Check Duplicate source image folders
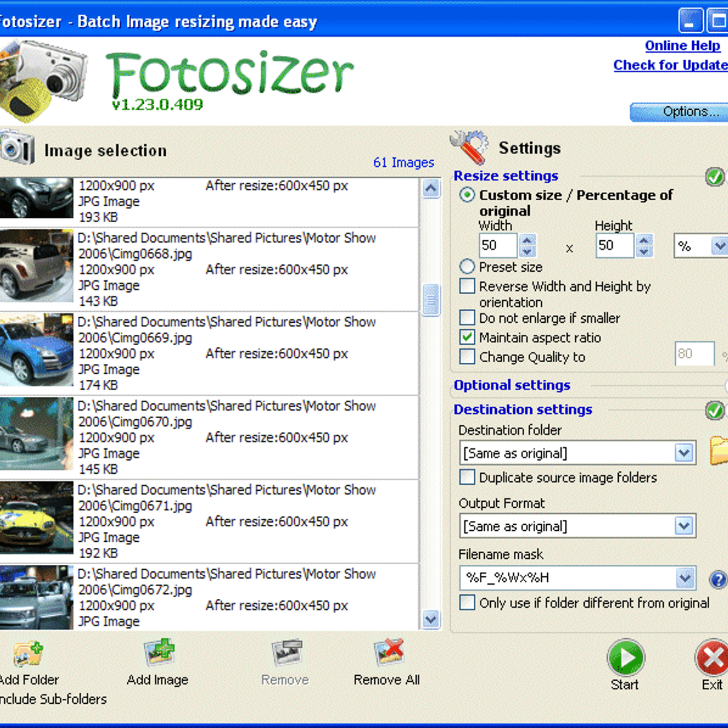The width and height of the screenshot is (728, 728). (x=467, y=477)
